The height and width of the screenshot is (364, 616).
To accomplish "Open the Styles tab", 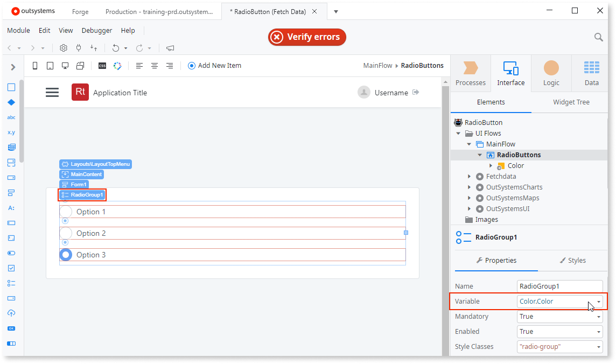I will pyautogui.click(x=572, y=260).
